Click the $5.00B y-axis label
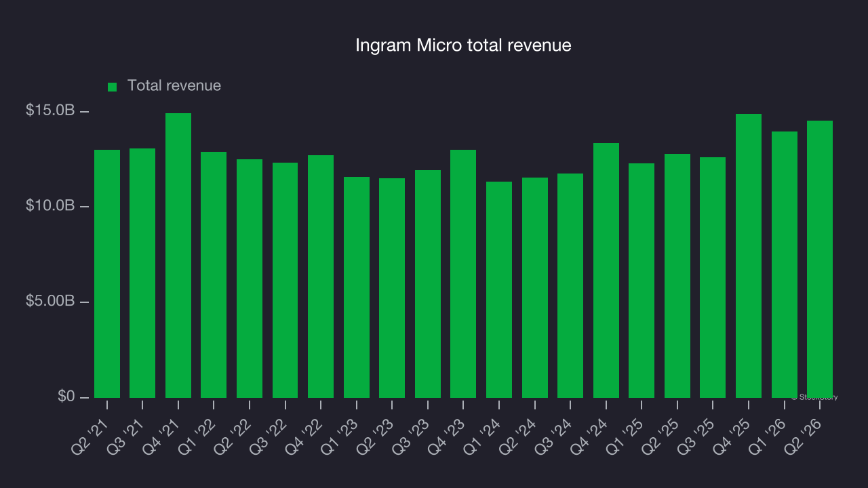 [x=50, y=301]
